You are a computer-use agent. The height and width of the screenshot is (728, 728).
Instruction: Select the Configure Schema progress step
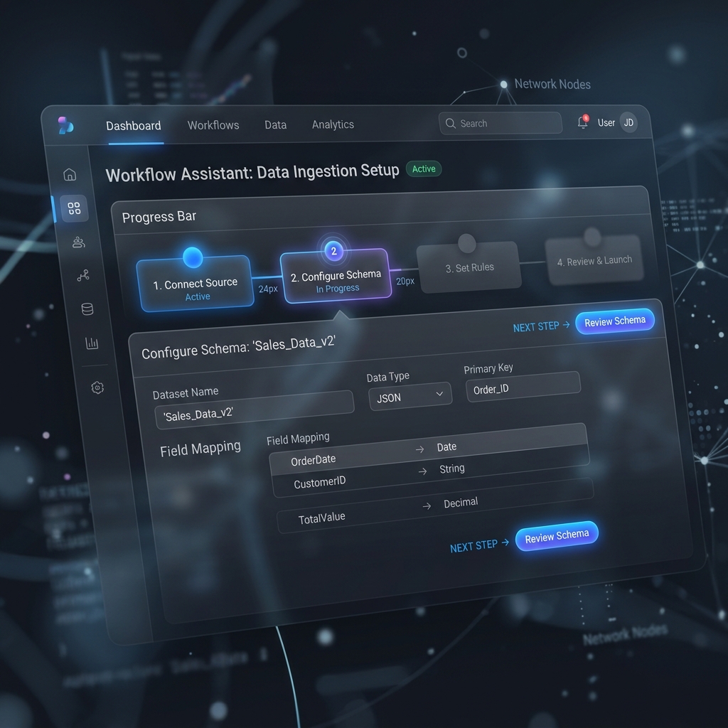pyautogui.click(x=336, y=277)
